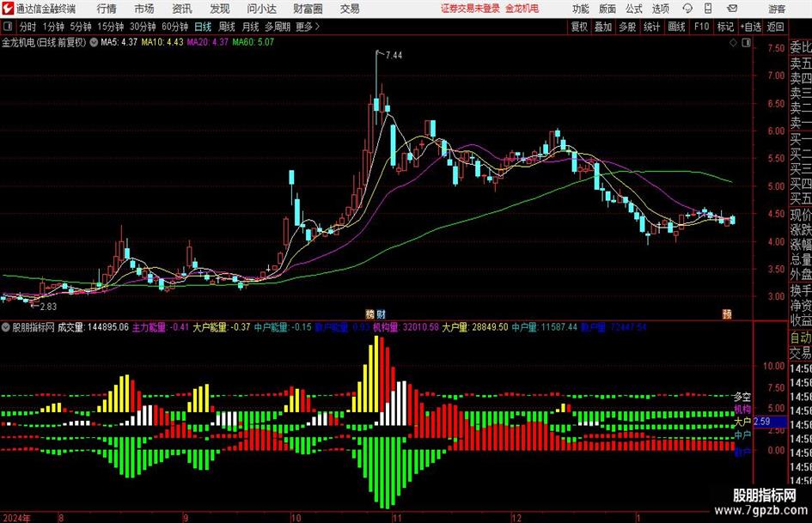The image size is (812, 523).
Task: Toggle the left sidebar panel icon
Action: [x=7, y=27]
